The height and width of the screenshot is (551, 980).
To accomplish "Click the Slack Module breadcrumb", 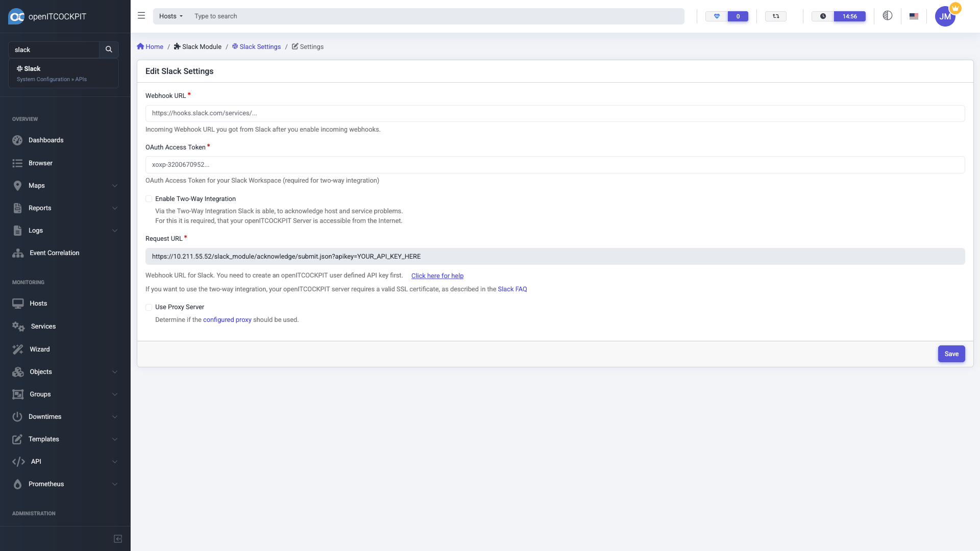I will click(198, 47).
